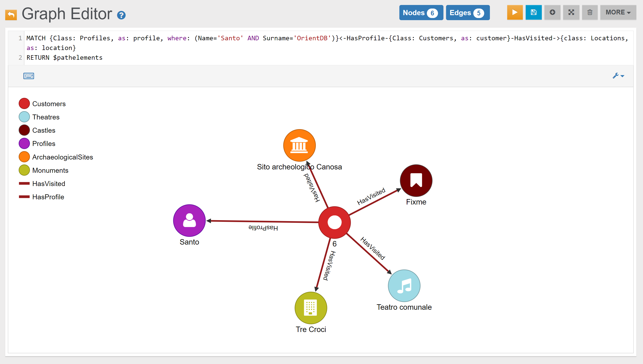Click the trash delete icon
This screenshot has width=643, height=364.
coord(589,13)
